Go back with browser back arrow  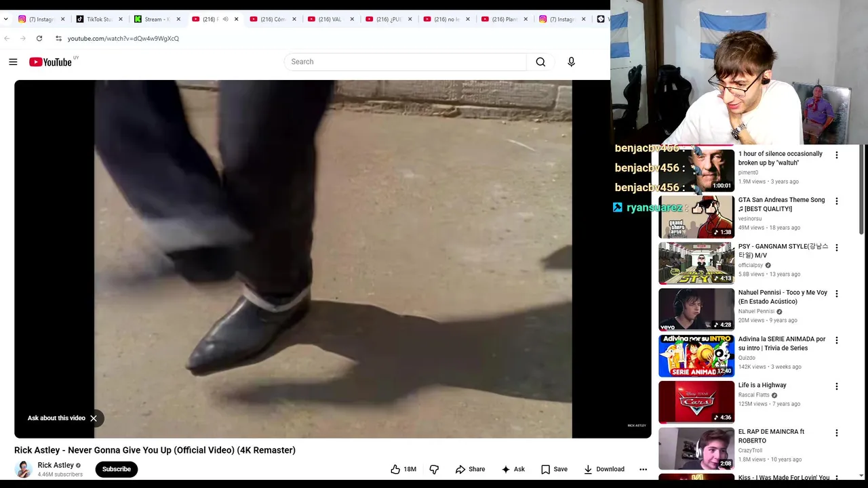tap(7, 39)
